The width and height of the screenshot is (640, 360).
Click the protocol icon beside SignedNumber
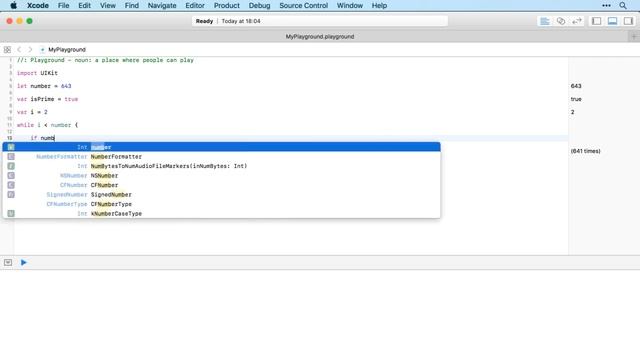coord(11,195)
